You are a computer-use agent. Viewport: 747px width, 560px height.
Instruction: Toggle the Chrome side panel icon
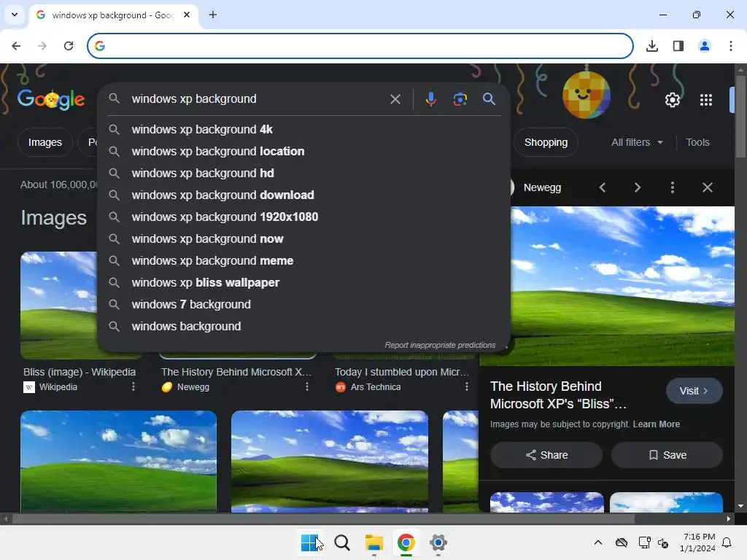point(678,46)
